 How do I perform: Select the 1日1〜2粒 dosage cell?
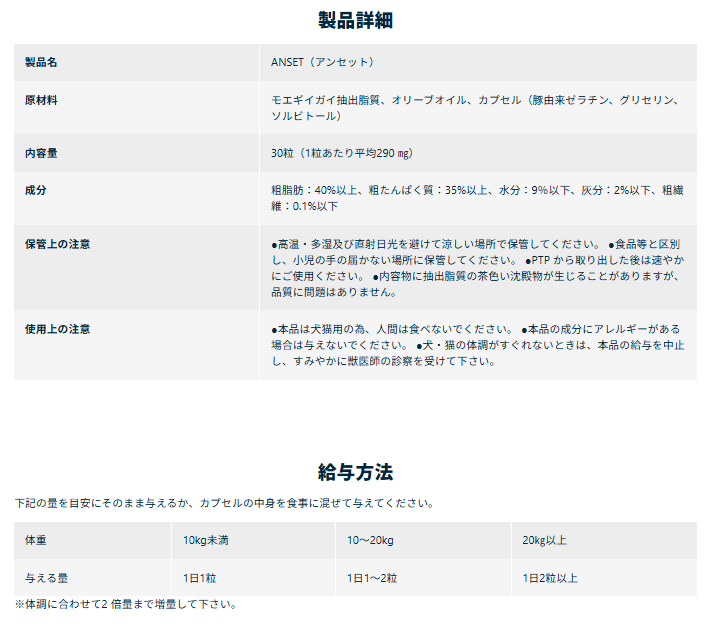(372, 578)
